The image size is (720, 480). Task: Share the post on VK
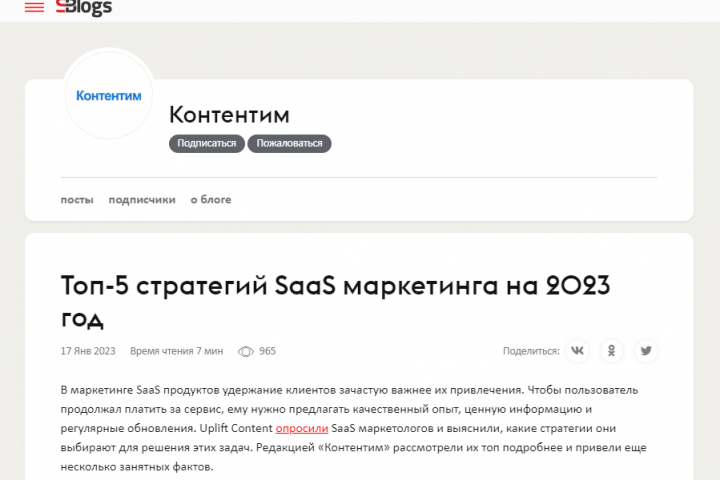pyautogui.click(x=577, y=351)
